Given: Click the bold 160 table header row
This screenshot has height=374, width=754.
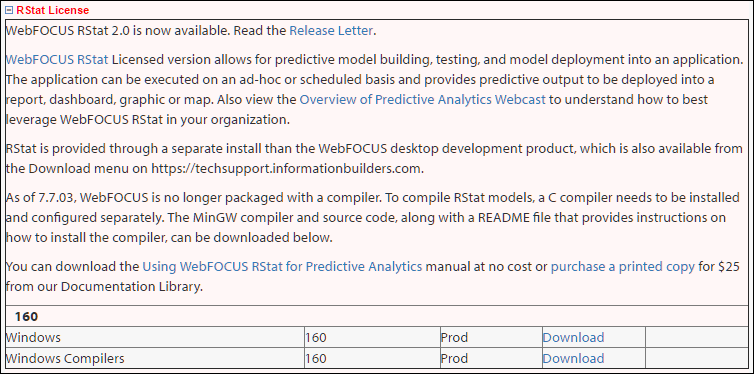Looking at the screenshot, I should [x=377, y=316].
